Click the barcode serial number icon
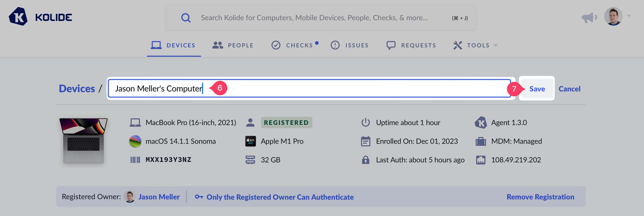The image size is (644, 216). click(135, 160)
